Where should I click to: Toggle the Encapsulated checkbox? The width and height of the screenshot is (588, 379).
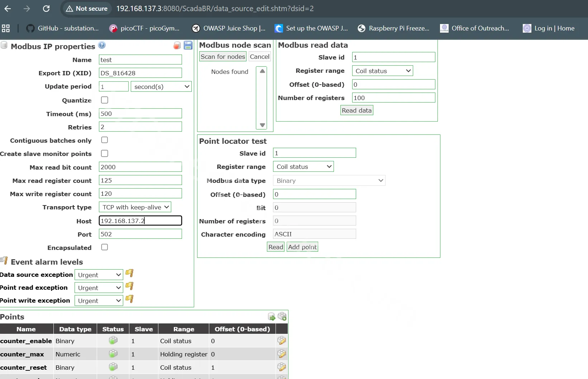click(x=105, y=247)
